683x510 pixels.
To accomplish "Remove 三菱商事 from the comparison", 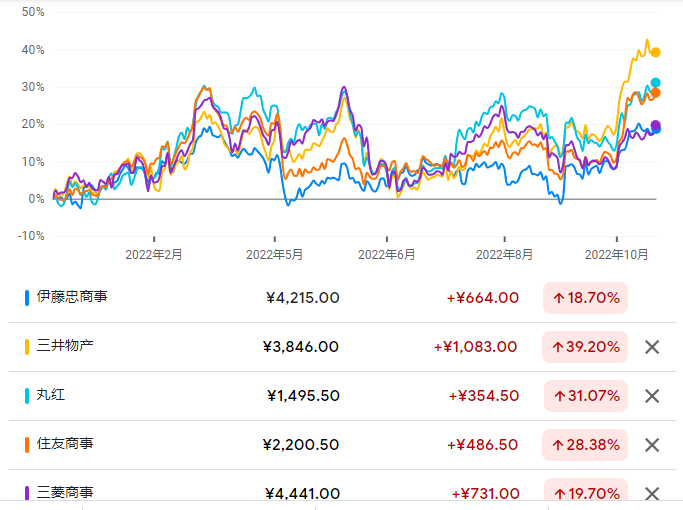I will (x=652, y=494).
